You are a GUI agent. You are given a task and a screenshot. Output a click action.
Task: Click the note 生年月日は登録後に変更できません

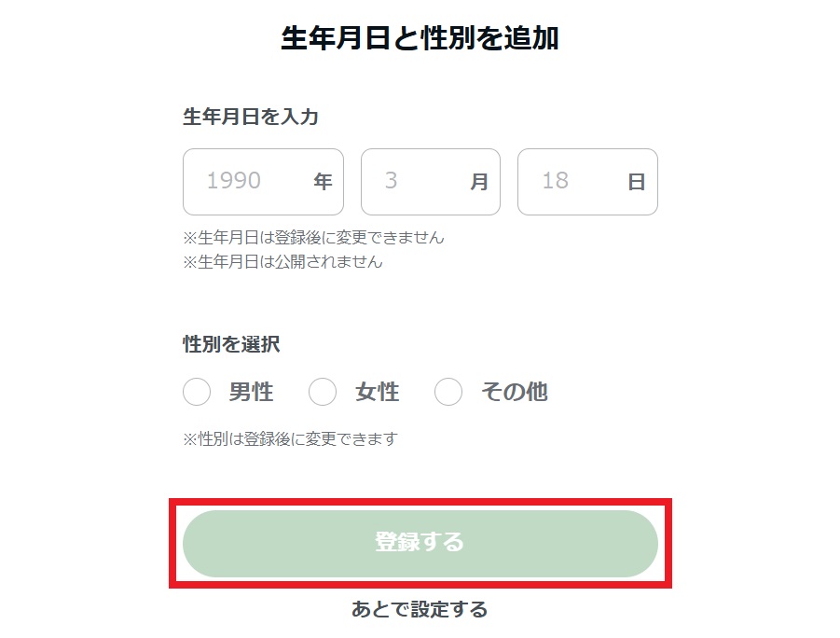tap(313, 237)
